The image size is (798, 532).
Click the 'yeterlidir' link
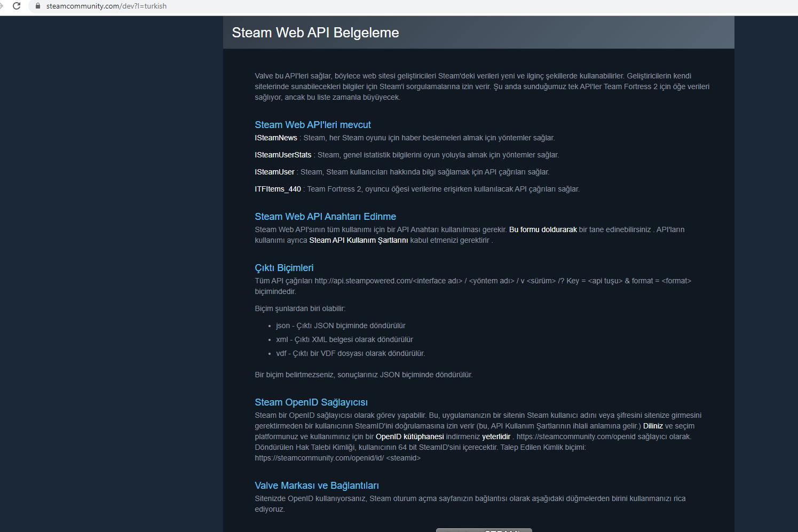click(x=496, y=436)
